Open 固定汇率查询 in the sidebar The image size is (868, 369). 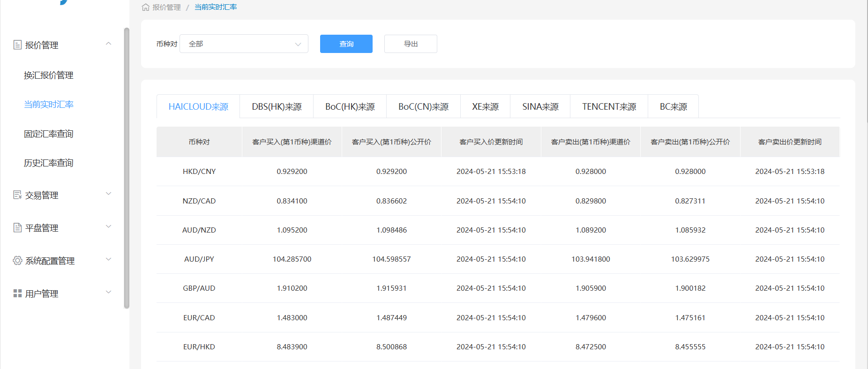pyautogui.click(x=49, y=134)
